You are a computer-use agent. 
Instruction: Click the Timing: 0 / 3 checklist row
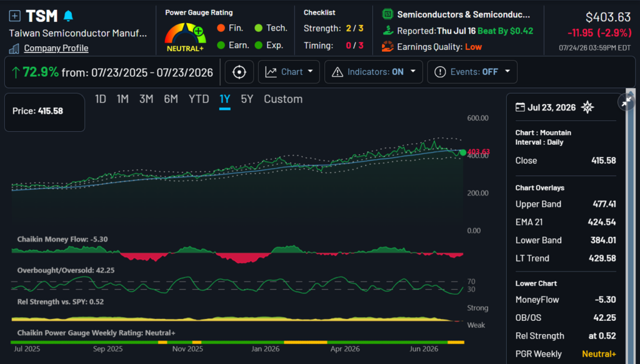(x=334, y=46)
